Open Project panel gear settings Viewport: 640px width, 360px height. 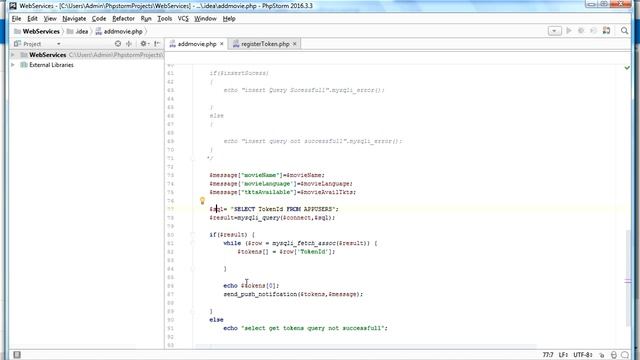[144, 44]
